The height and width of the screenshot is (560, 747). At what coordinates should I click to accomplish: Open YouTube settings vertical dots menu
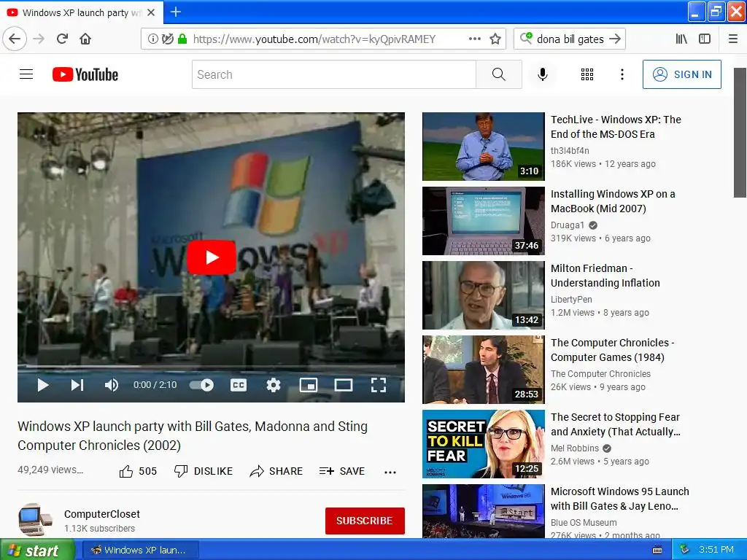pos(622,74)
